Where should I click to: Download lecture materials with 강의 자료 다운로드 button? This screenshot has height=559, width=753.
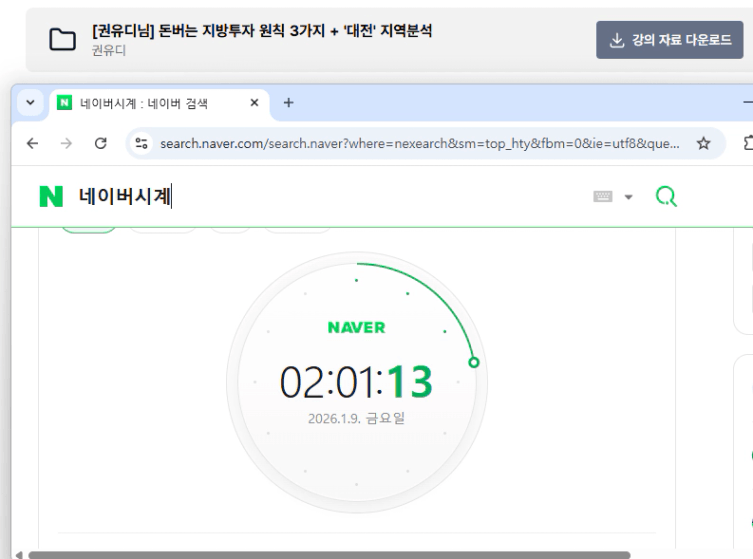pos(669,40)
